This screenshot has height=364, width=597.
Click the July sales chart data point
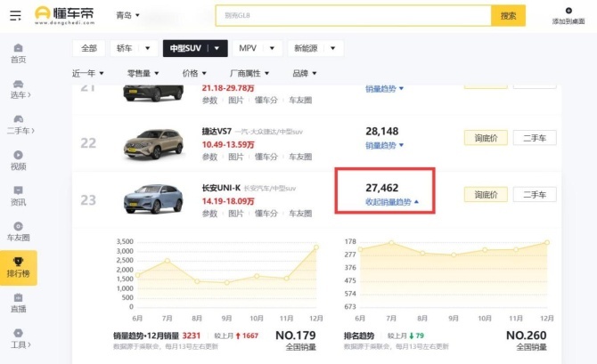(168, 261)
